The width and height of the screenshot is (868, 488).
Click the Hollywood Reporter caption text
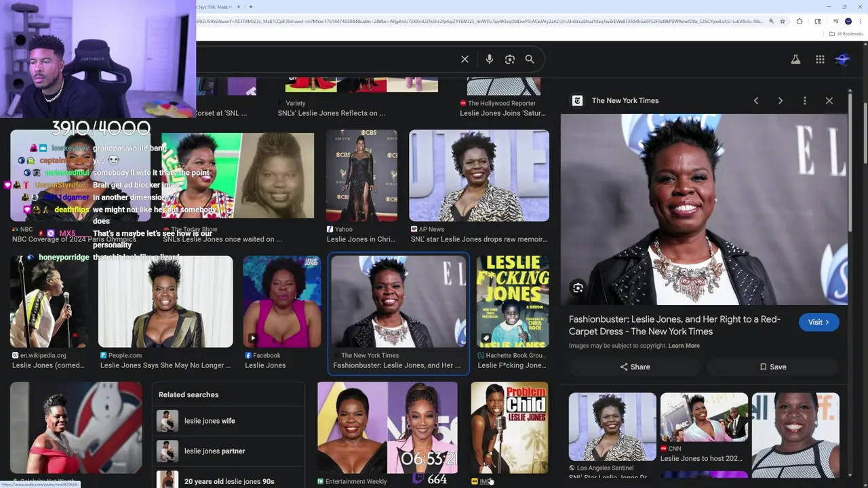[x=502, y=113]
